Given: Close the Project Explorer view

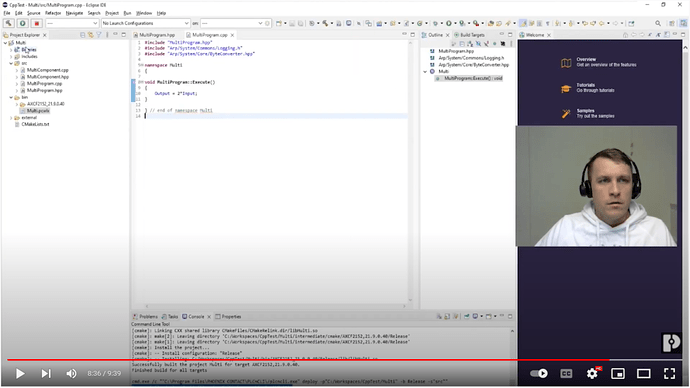Looking at the screenshot, I should click(45, 35).
